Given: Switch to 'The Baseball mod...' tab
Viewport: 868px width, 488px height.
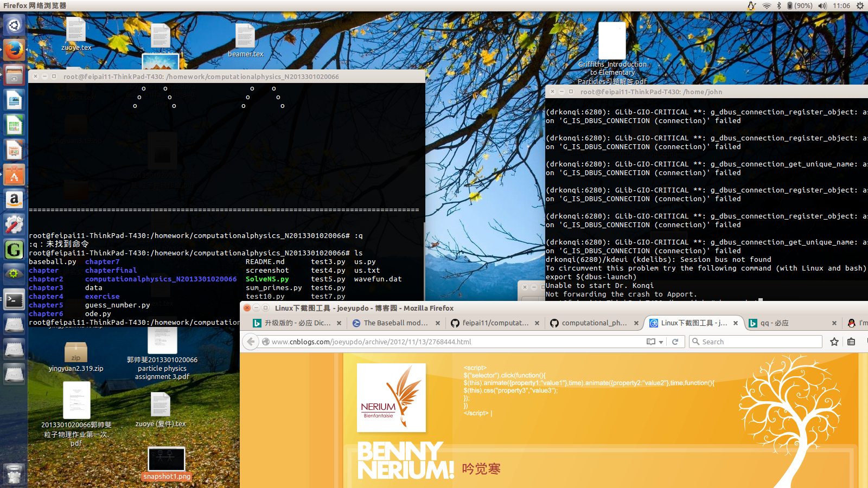Looking at the screenshot, I should click(395, 323).
